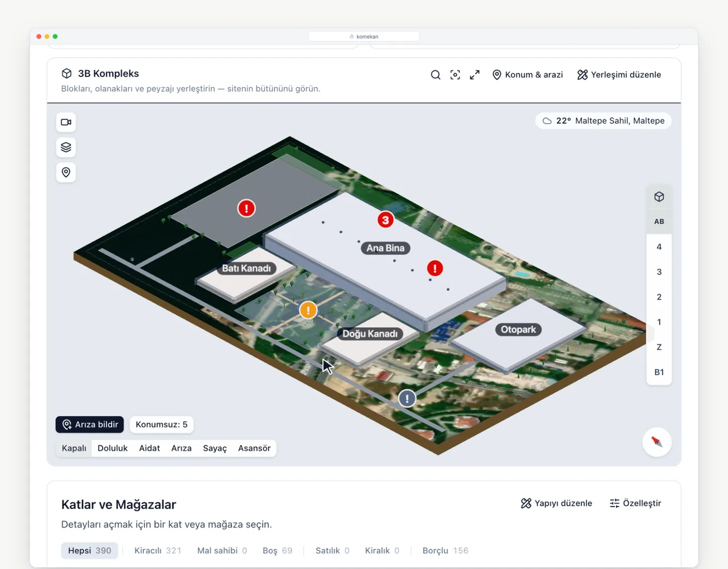Click the weather chip for Maltepe Sahil
This screenshot has width=728, height=569.
coord(604,121)
